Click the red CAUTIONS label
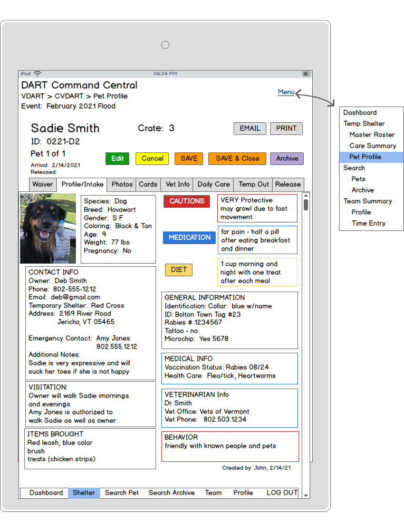The height and width of the screenshot is (532, 404). (186, 201)
